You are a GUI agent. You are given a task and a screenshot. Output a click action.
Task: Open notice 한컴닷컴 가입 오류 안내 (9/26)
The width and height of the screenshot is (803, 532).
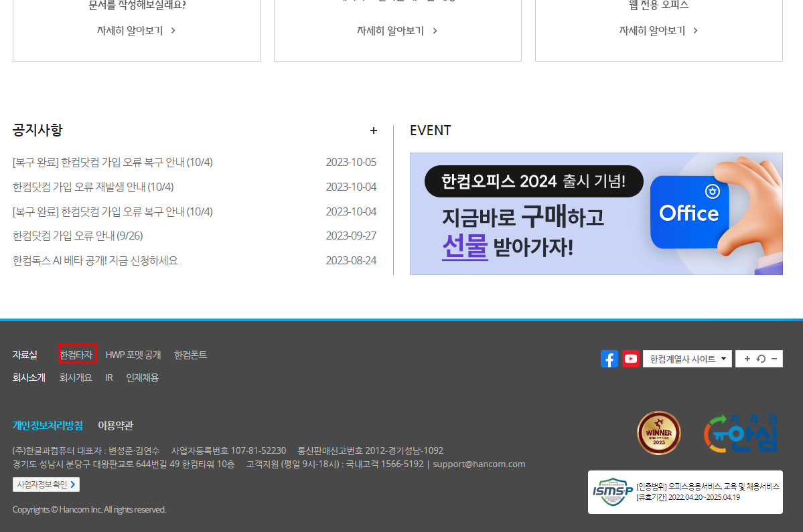(x=78, y=236)
